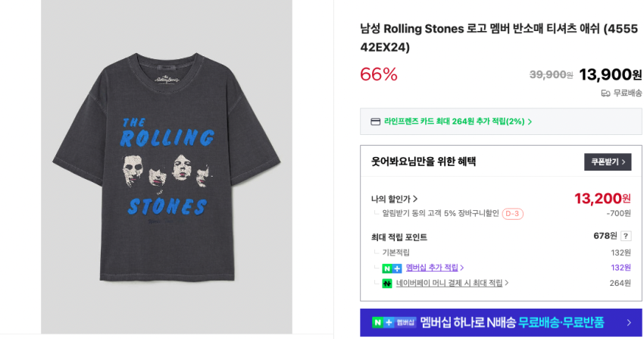
Task: Click the credit card icon beside 라인프렌즈 카드
Action: click(375, 121)
